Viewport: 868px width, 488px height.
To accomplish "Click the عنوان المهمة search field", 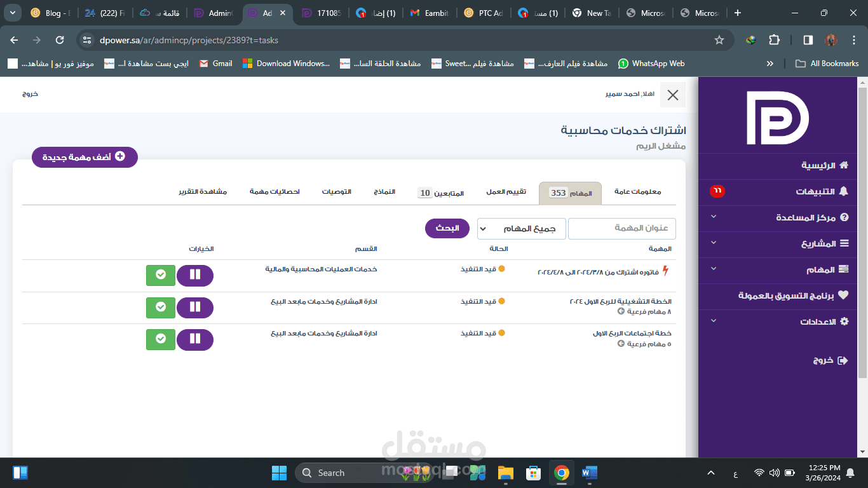I will click(x=622, y=229).
